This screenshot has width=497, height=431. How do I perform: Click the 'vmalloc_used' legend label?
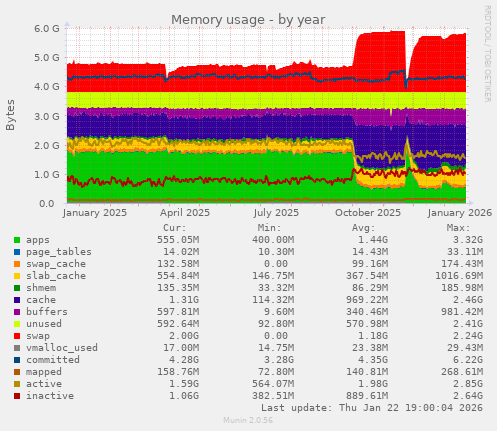62,348
